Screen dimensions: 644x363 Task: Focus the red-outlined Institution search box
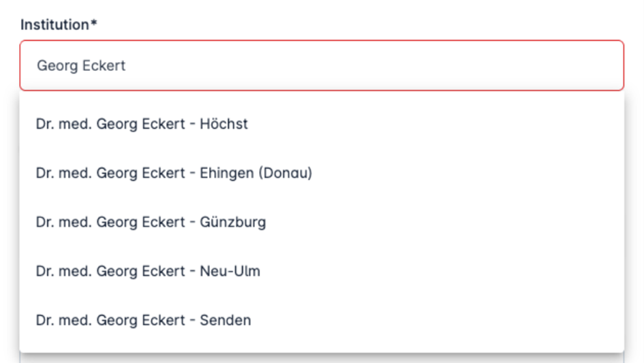321,66
